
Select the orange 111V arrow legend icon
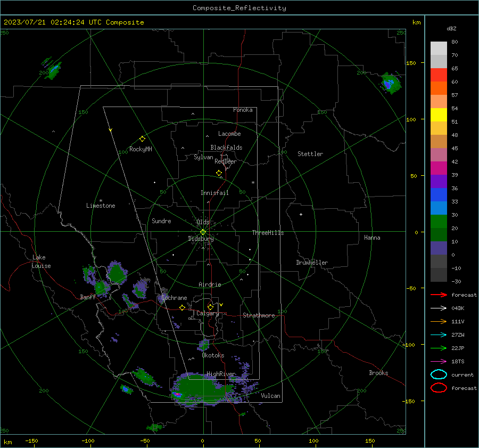click(439, 321)
